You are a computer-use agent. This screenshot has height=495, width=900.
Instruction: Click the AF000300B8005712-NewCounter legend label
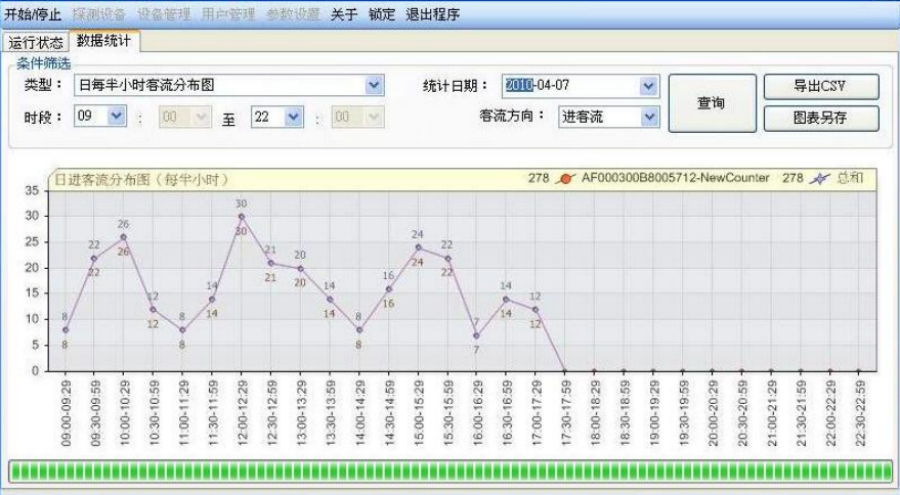pos(675,179)
